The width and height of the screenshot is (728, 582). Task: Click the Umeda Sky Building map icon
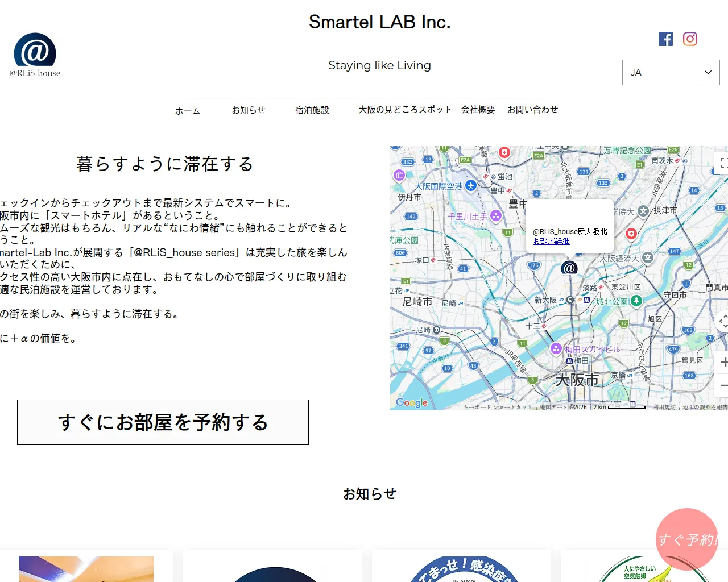coord(556,349)
